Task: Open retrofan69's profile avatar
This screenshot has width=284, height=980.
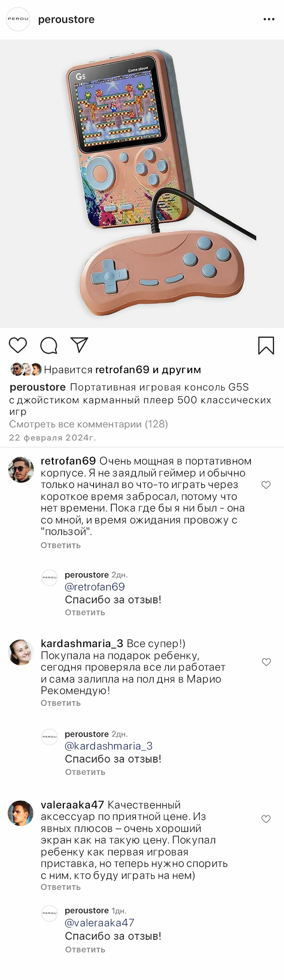Action: (21, 470)
